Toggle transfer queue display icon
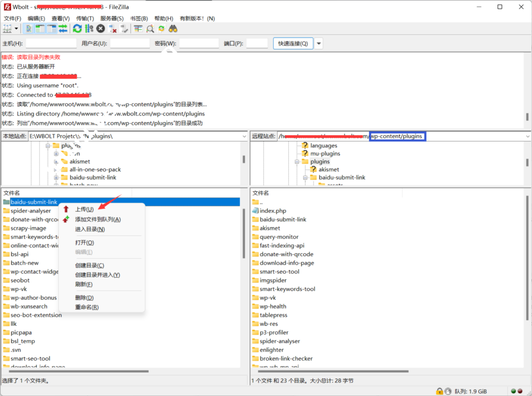The image size is (532, 396). [63, 29]
